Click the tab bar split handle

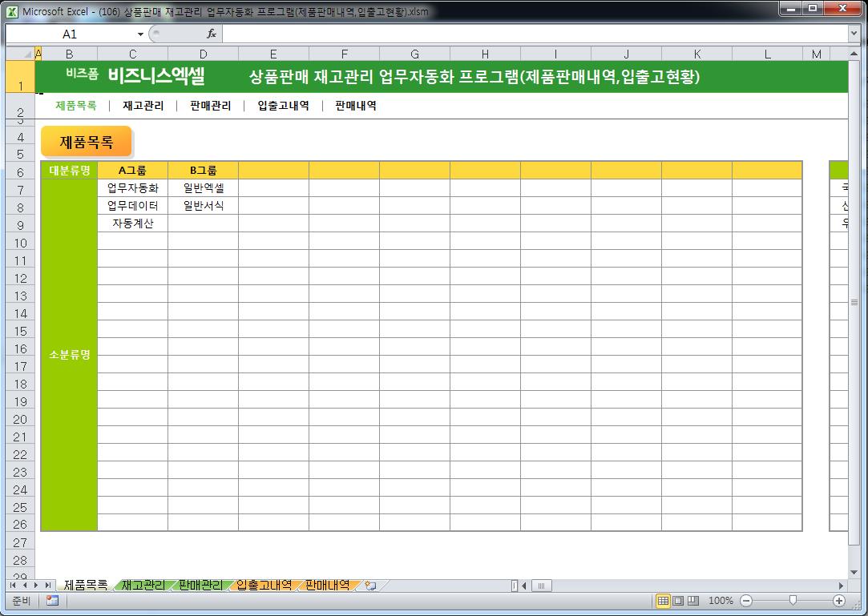coord(515,586)
